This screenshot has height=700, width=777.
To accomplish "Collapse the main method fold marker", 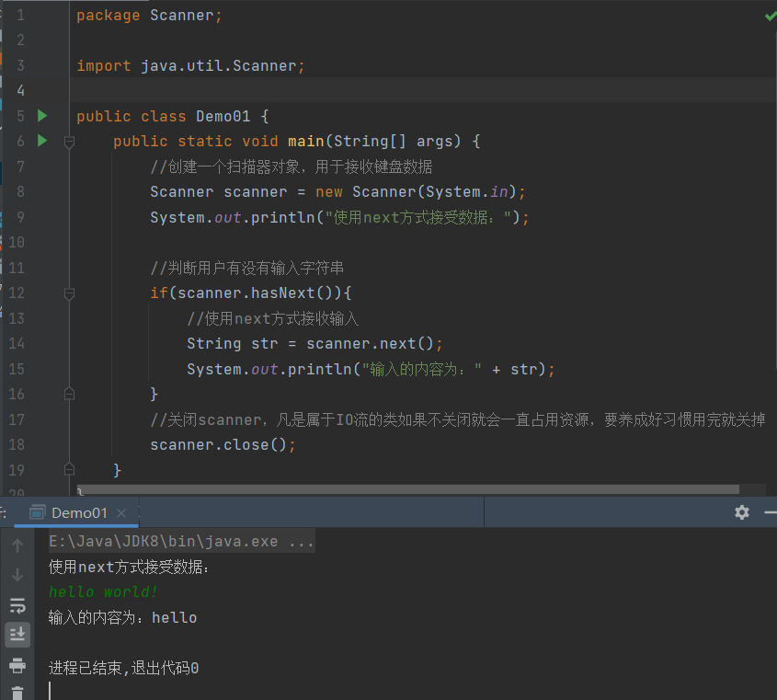I will click(69, 143).
